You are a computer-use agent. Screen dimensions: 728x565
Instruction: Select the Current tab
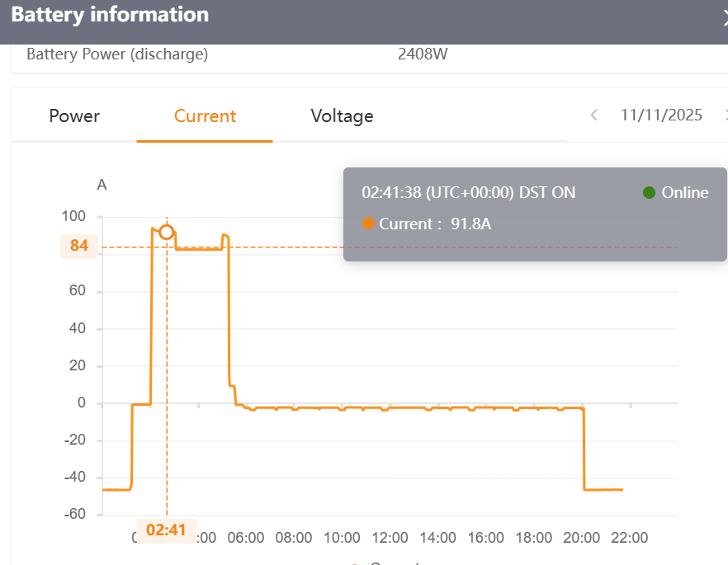(205, 116)
